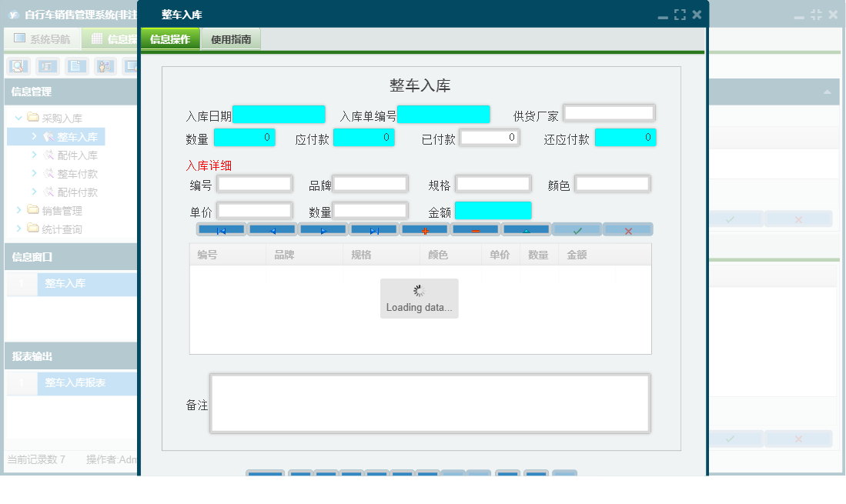Click the document page icon in the top toolbar
846x504 pixels.
[x=76, y=66]
